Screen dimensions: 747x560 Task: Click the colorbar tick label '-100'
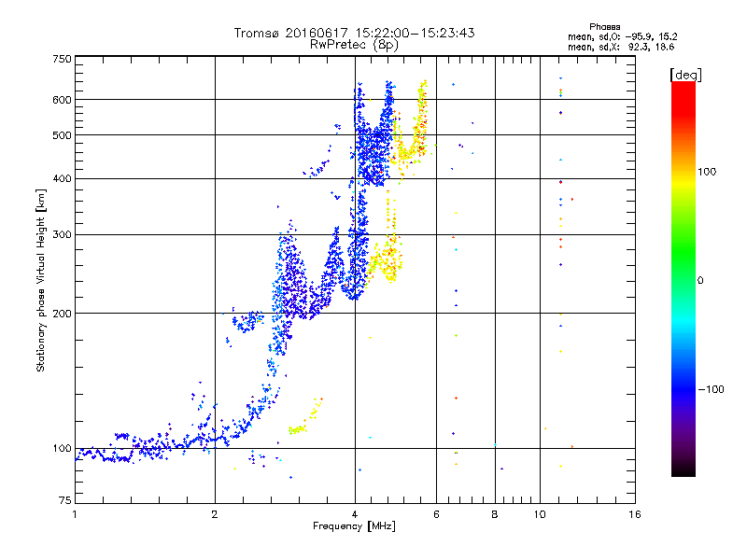[711, 389]
